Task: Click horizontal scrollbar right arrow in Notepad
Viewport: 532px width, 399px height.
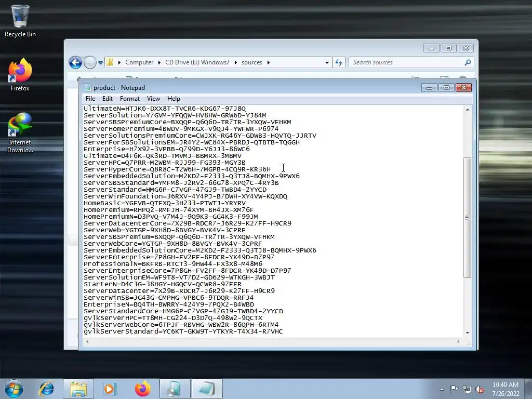Action: [458, 341]
